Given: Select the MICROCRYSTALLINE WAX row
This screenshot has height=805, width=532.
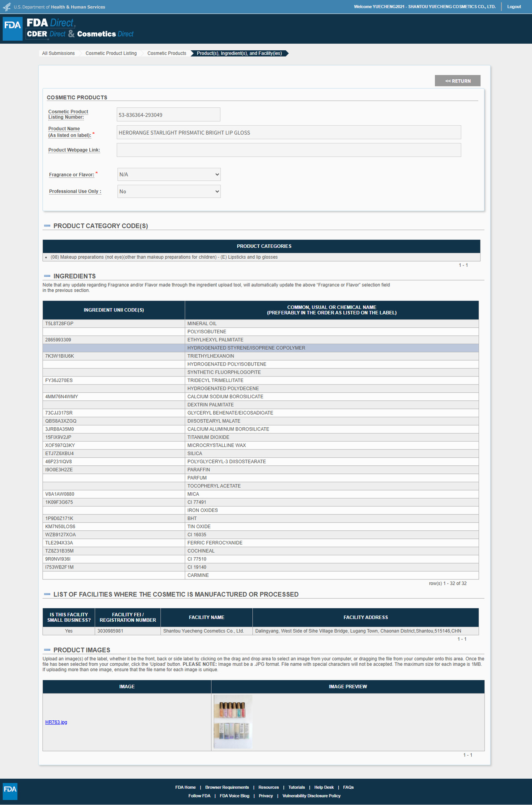Looking at the screenshot, I should [x=260, y=445].
